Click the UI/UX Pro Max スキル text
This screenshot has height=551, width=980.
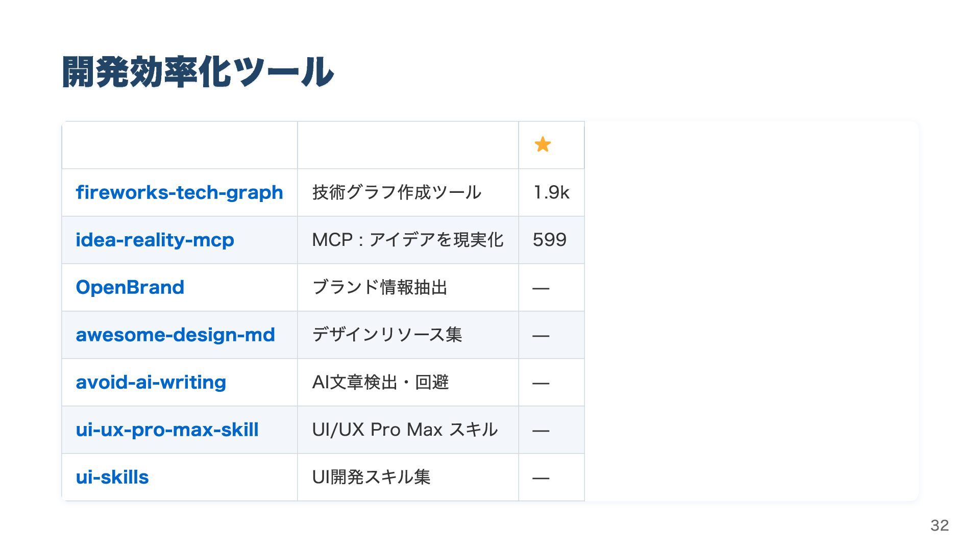pyautogui.click(x=405, y=430)
